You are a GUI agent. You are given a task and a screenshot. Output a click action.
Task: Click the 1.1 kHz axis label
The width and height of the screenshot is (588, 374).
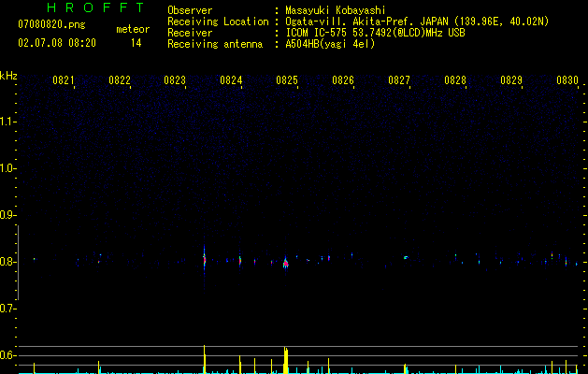tap(7, 122)
